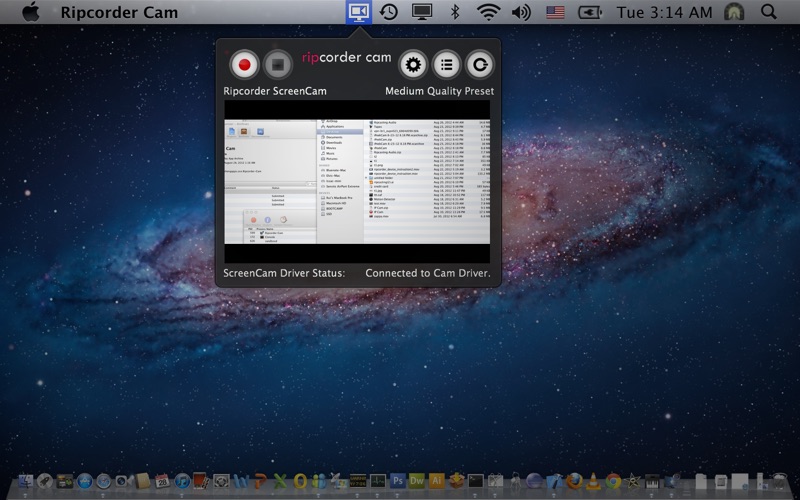Click the volume speaker icon
Viewport: 800px width, 500px height.
521,12
